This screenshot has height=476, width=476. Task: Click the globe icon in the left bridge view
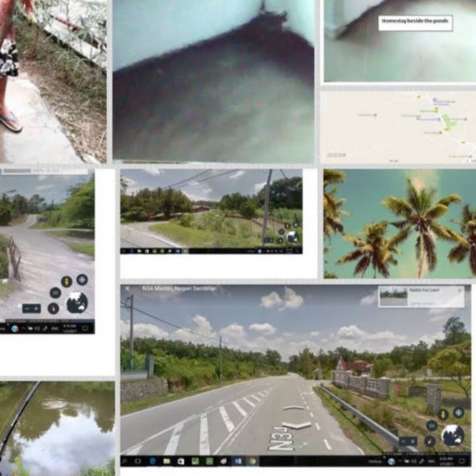point(77,303)
